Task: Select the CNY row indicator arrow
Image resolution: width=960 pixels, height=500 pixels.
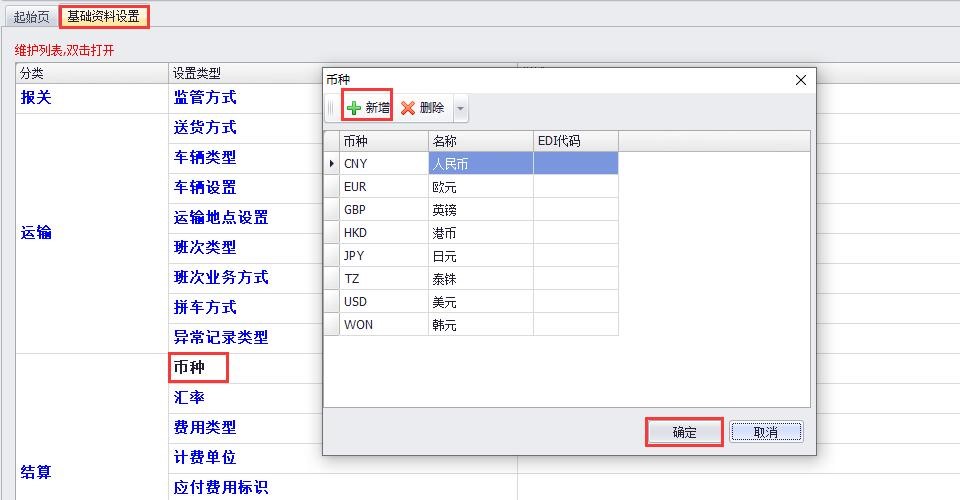Action: (x=332, y=163)
